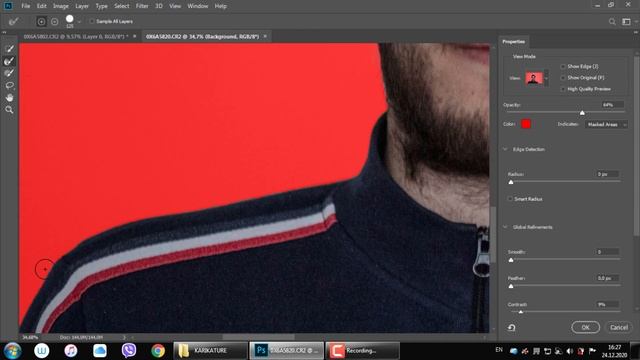
Task: Open Viber from the taskbar
Action: [x=129, y=351]
